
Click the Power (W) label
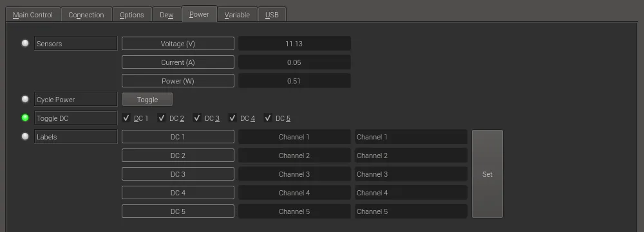pos(178,81)
